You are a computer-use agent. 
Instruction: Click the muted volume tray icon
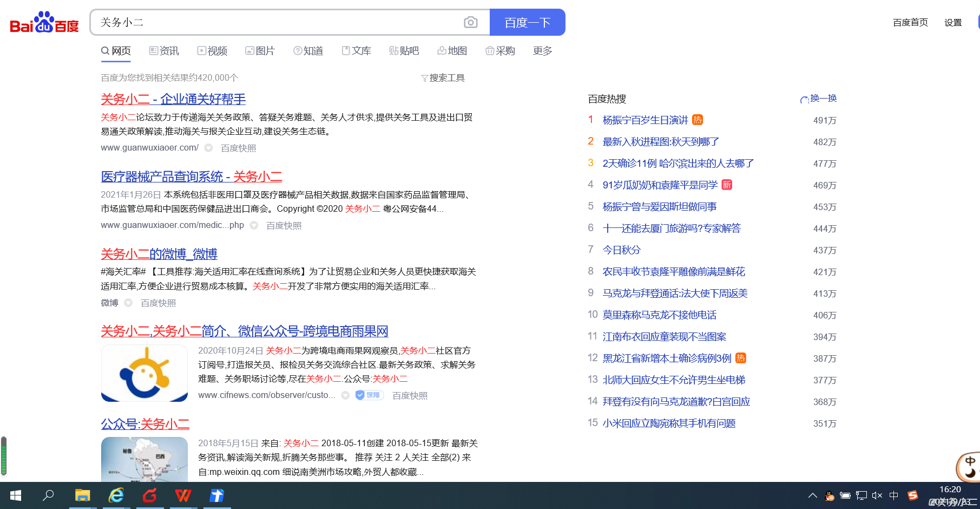click(877, 495)
